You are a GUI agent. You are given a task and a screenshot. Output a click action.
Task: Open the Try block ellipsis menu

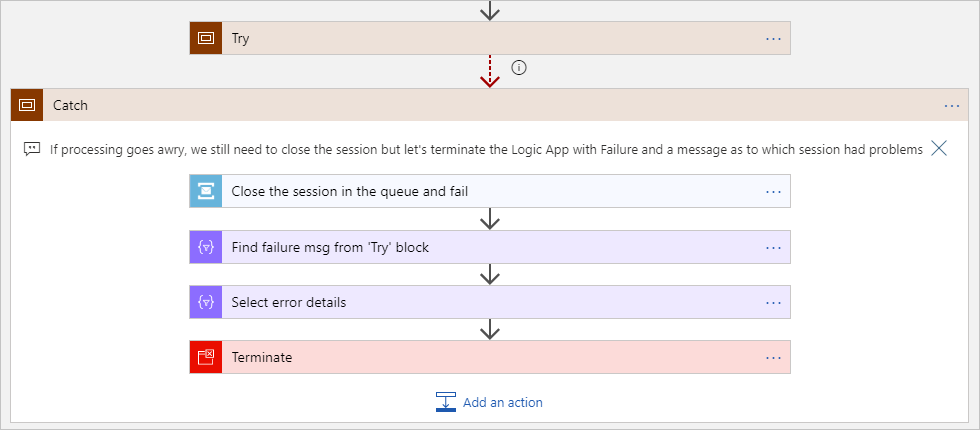[x=773, y=39]
